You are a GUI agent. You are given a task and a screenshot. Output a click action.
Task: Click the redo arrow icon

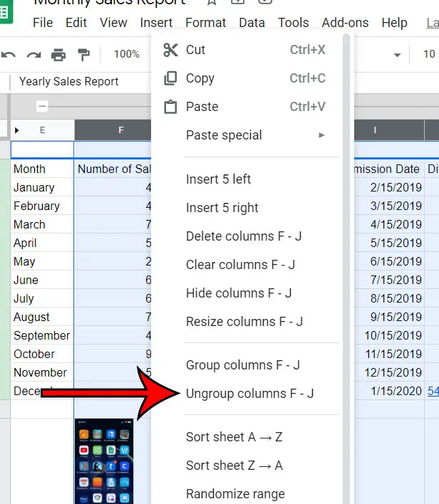pos(33,54)
